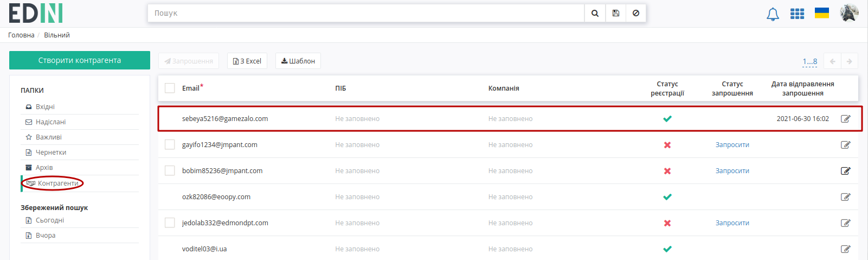Edit sebeya5216@gamezalo.com row with pencil icon
The image size is (868, 260).
coord(845,119)
